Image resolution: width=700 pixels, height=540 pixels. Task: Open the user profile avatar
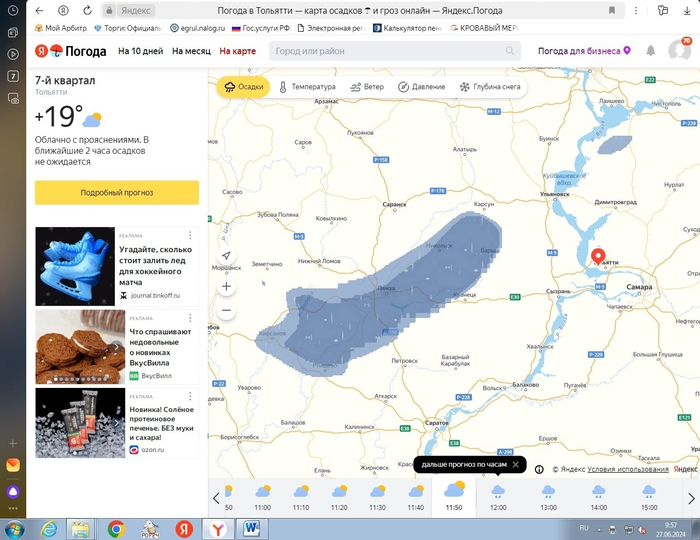679,50
